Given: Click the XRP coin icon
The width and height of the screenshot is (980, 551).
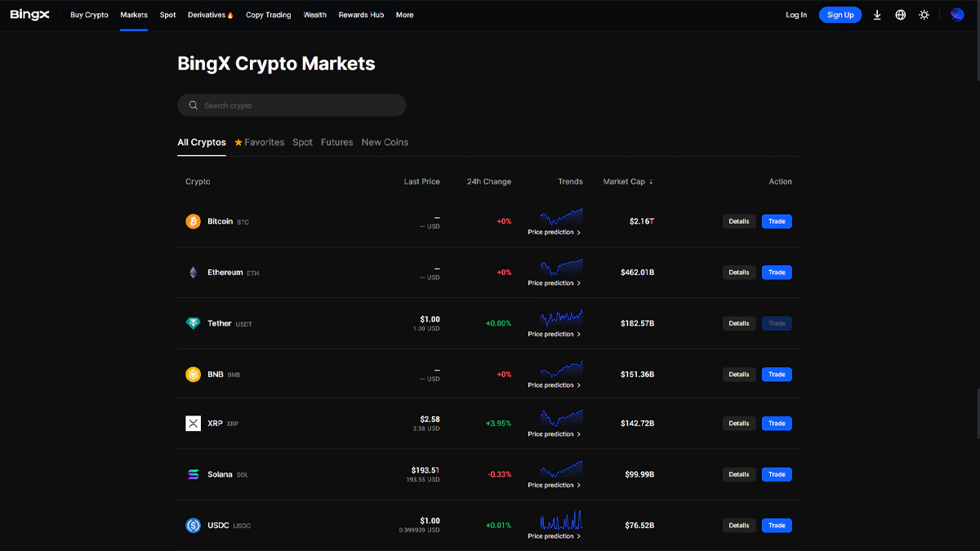Looking at the screenshot, I should coord(193,424).
